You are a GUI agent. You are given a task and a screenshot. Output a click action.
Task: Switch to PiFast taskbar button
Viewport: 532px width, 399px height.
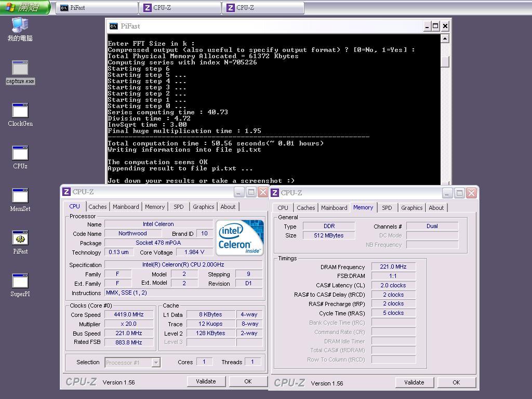97,8
